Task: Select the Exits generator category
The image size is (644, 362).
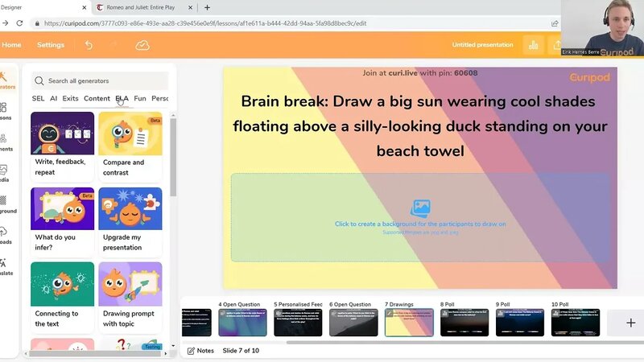Action: [x=70, y=98]
